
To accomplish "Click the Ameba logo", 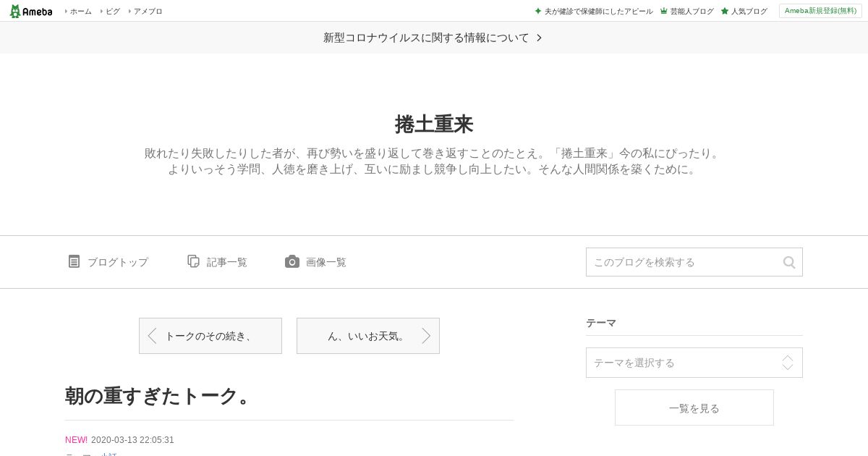I will point(31,11).
